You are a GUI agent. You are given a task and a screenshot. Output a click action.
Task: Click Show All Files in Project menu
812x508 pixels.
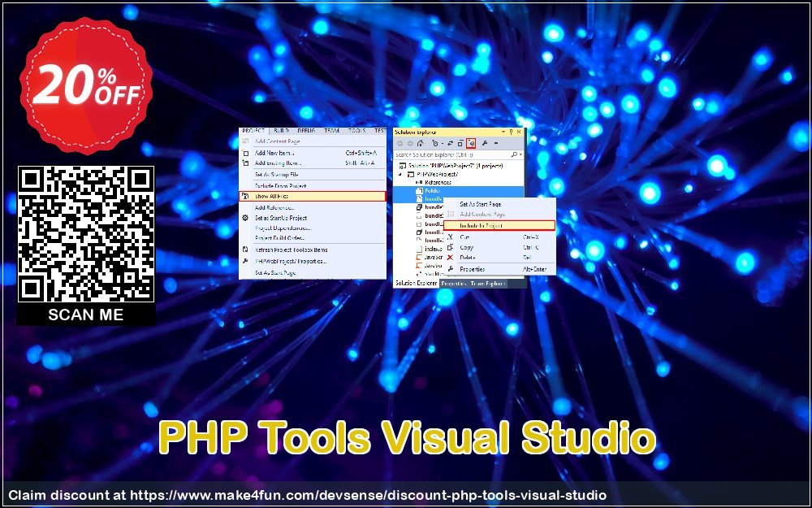tap(313, 197)
